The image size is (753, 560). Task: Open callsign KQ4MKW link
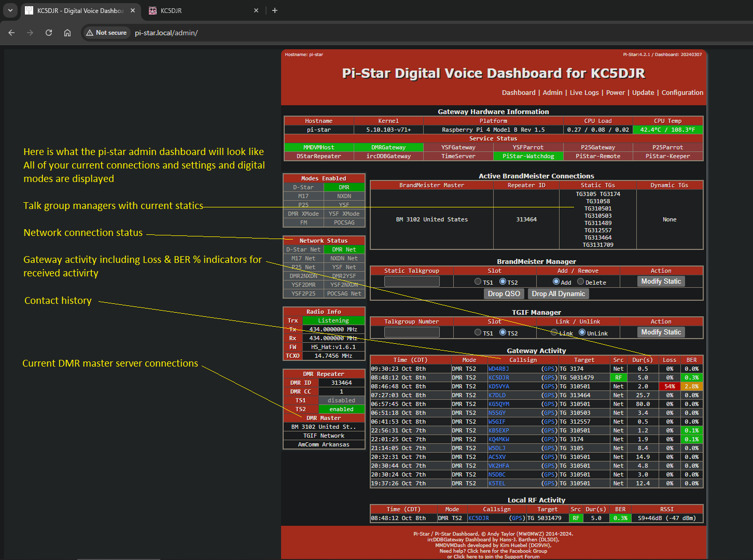click(498, 440)
